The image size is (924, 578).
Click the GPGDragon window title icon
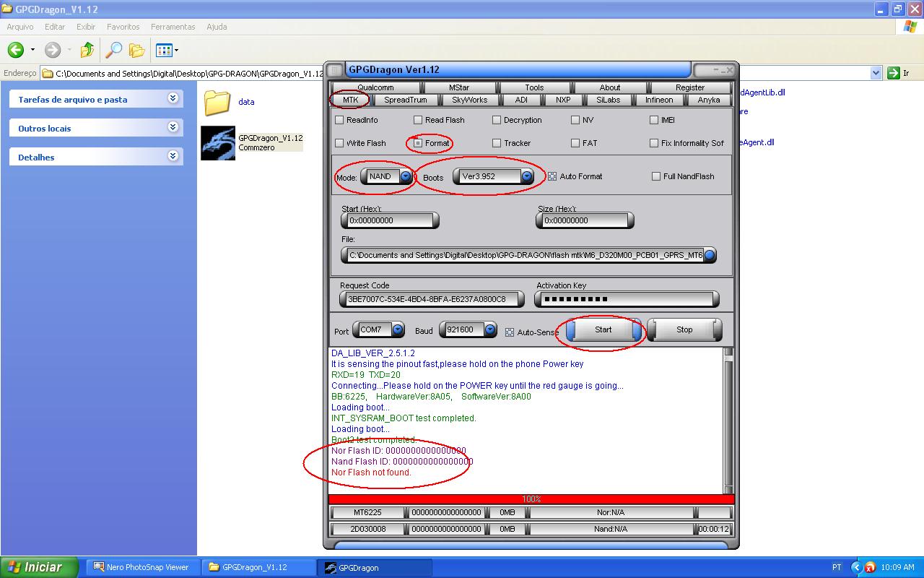point(335,70)
